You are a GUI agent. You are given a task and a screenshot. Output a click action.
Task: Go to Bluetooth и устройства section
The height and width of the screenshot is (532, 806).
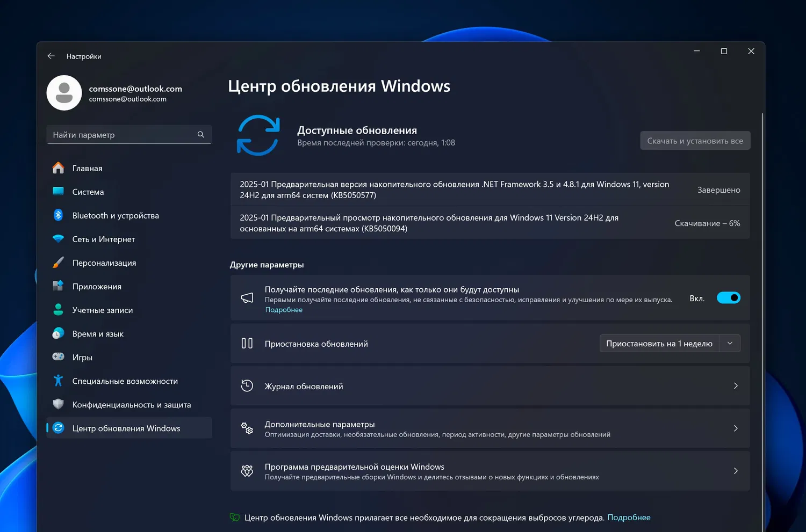129,215
